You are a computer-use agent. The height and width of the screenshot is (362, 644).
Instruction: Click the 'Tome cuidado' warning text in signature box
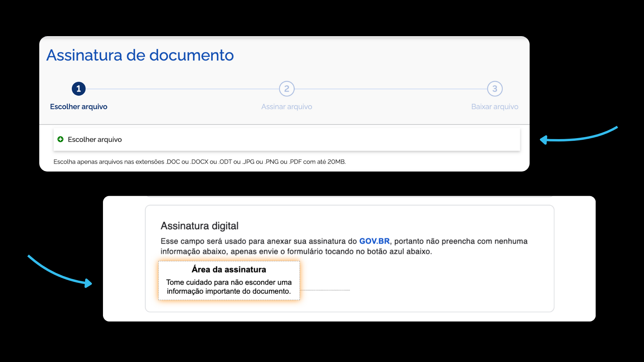pyautogui.click(x=229, y=287)
